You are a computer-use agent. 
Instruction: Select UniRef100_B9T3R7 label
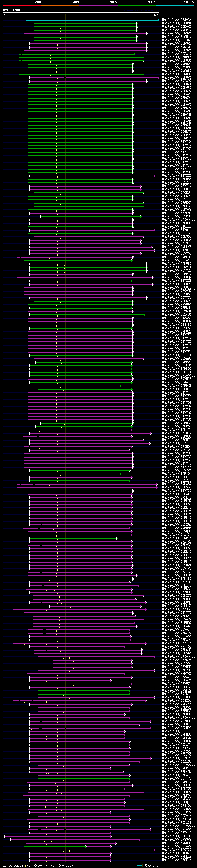177,81
